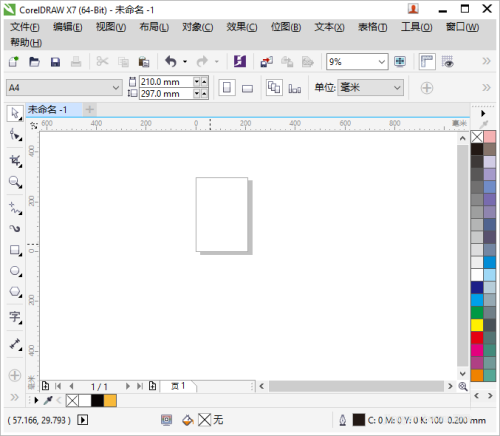Click the page height 297.0 mm field

[166, 94]
